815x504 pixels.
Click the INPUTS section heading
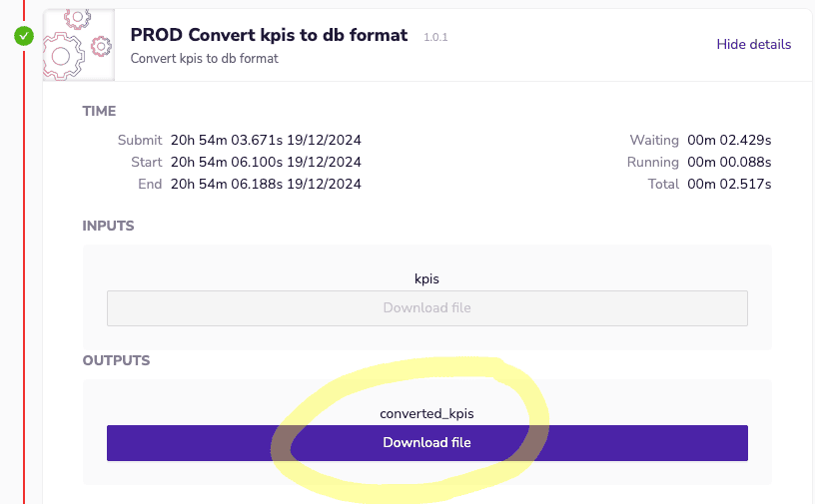[108, 226]
